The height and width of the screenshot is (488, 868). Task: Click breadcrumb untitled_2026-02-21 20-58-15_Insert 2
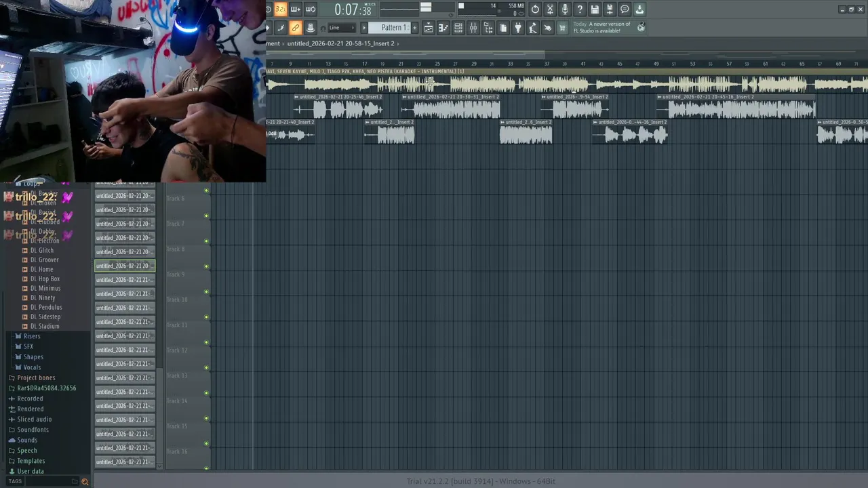(340, 43)
